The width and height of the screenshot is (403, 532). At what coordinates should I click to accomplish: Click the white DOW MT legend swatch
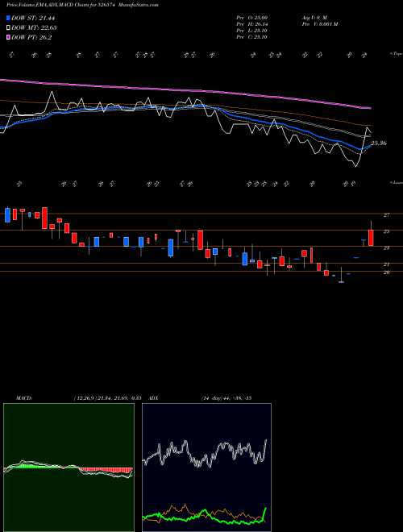[x=9, y=28]
